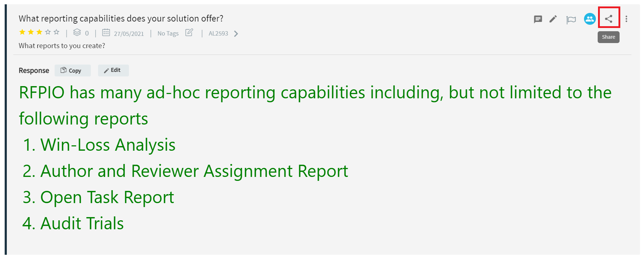Set rating with the fourth star
This screenshot has width=644, height=258.
pyautogui.click(x=48, y=32)
